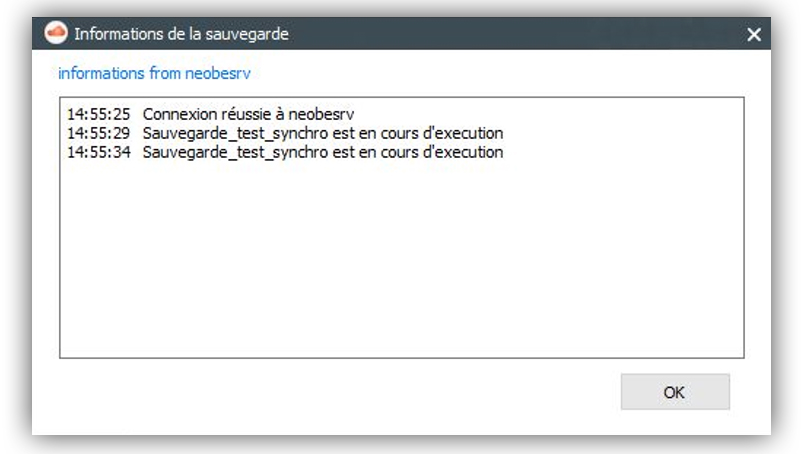Viewport: 804px width, 454px height.
Task: Click Sauvegarde_test_synchro in the second log line
Action: point(235,134)
